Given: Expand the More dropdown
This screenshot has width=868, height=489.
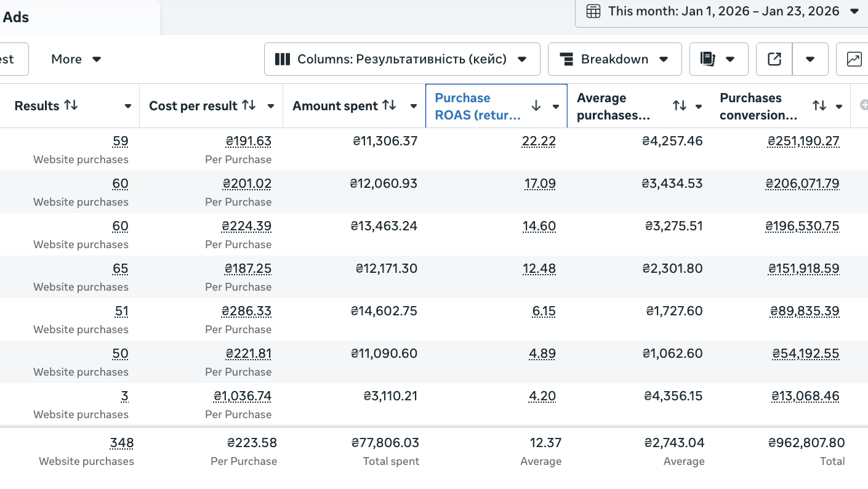Looking at the screenshot, I should [x=76, y=59].
